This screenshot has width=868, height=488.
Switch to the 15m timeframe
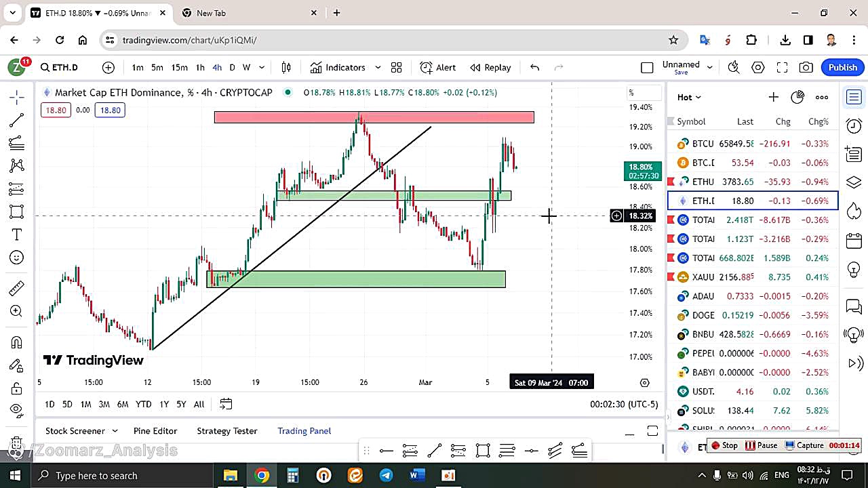(179, 67)
